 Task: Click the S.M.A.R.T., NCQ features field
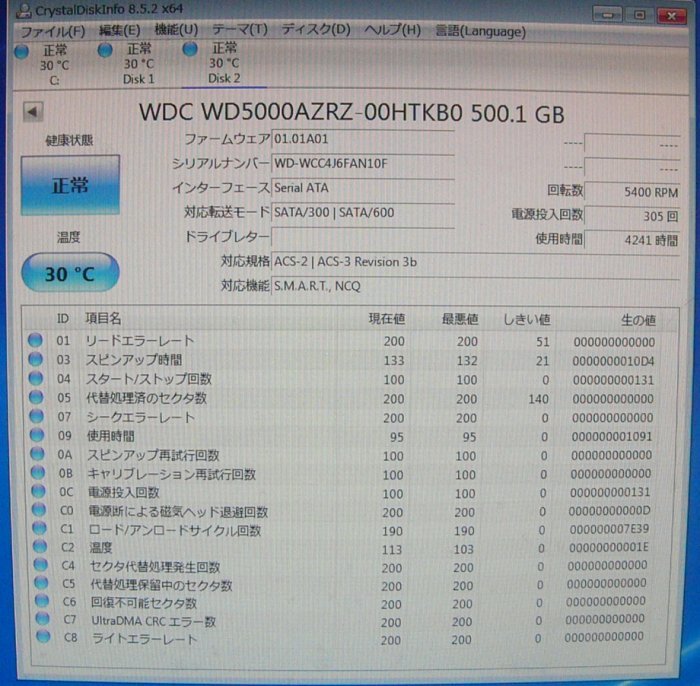475,286
